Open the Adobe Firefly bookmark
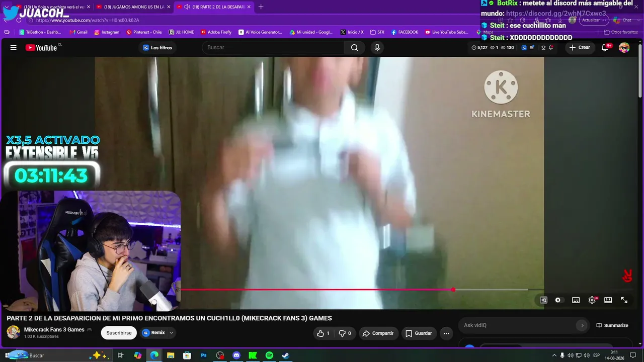 click(x=216, y=32)
